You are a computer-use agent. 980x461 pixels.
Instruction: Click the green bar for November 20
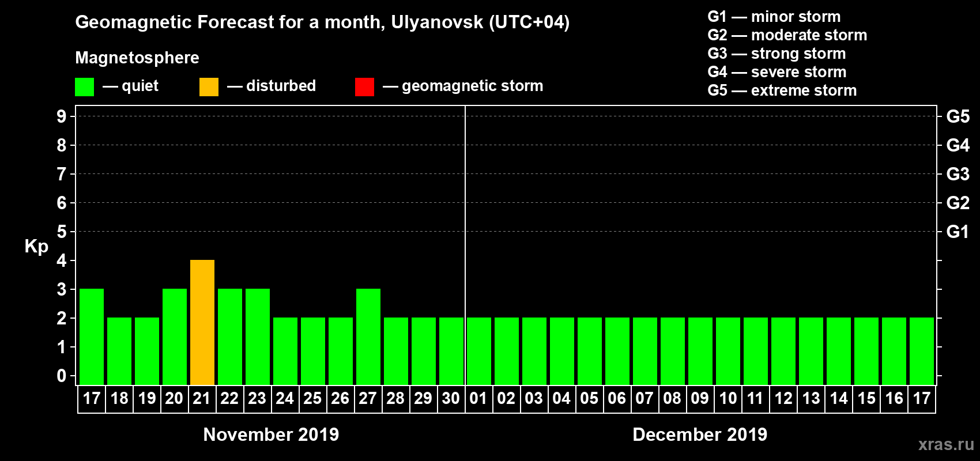point(175,337)
